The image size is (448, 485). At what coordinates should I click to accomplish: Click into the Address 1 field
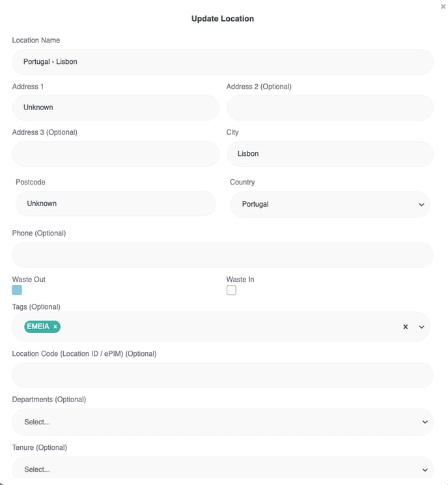pos(115,108)
